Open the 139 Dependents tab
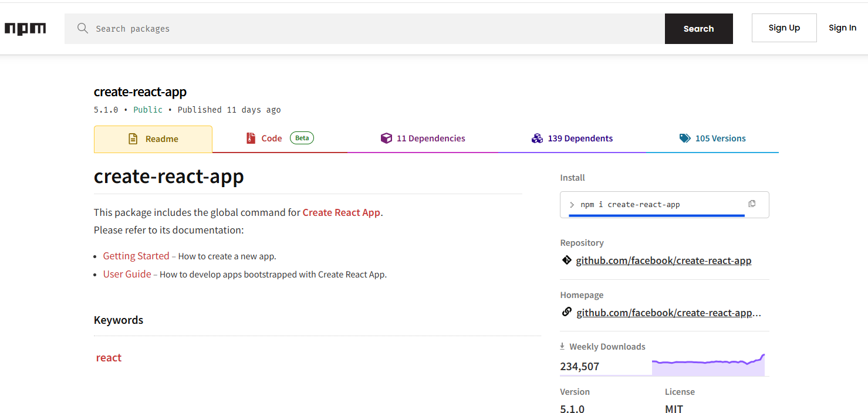The height and width of the screenshot is (413, 868). [x=572, y=138]
